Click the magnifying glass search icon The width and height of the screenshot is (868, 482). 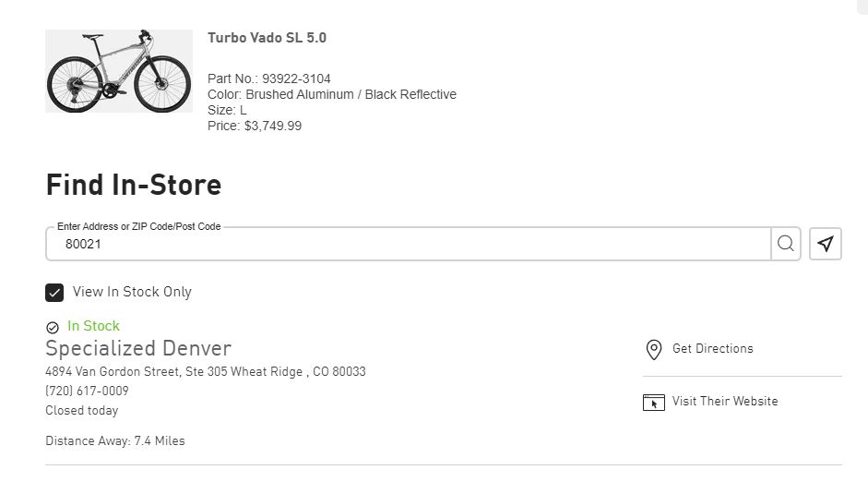785,244
